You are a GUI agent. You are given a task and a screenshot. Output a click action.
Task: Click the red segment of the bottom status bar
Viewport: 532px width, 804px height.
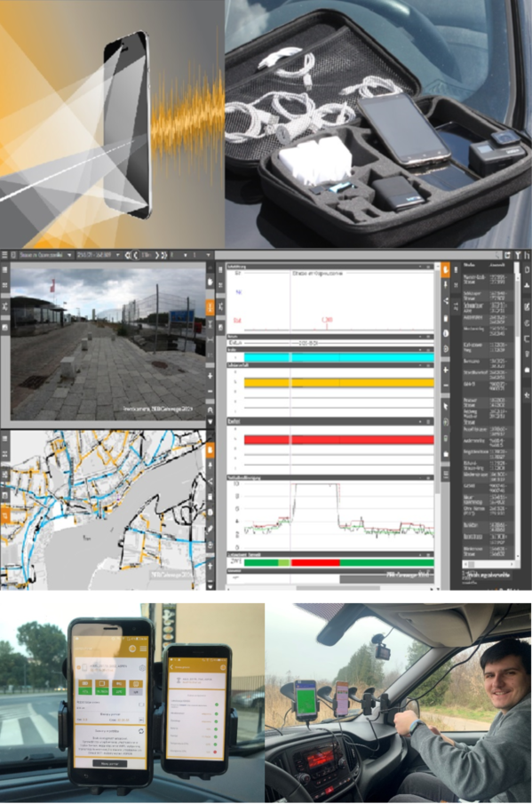coord(314,562)
